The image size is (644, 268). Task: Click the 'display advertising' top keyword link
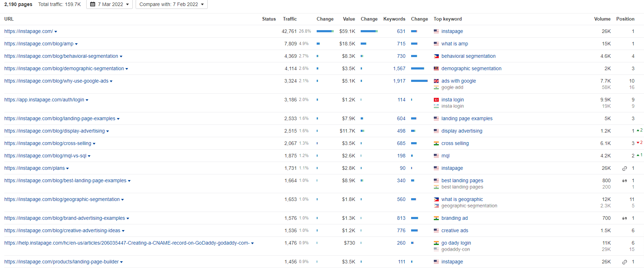coord(462,131)
